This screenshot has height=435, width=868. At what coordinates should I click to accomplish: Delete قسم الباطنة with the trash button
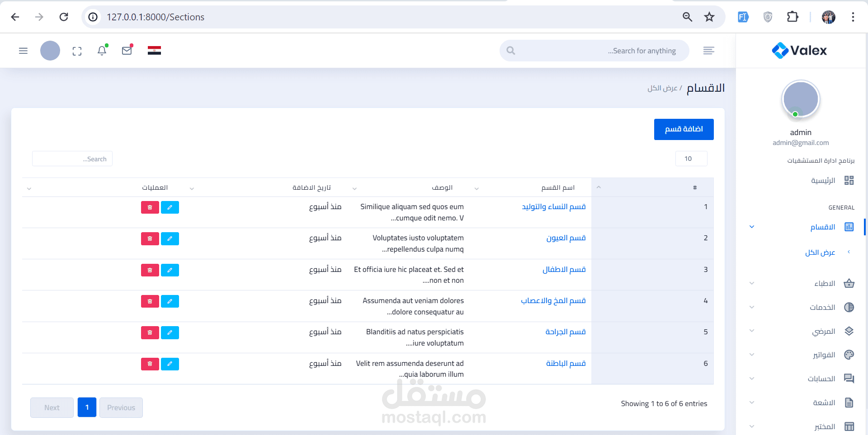(150, 364)
